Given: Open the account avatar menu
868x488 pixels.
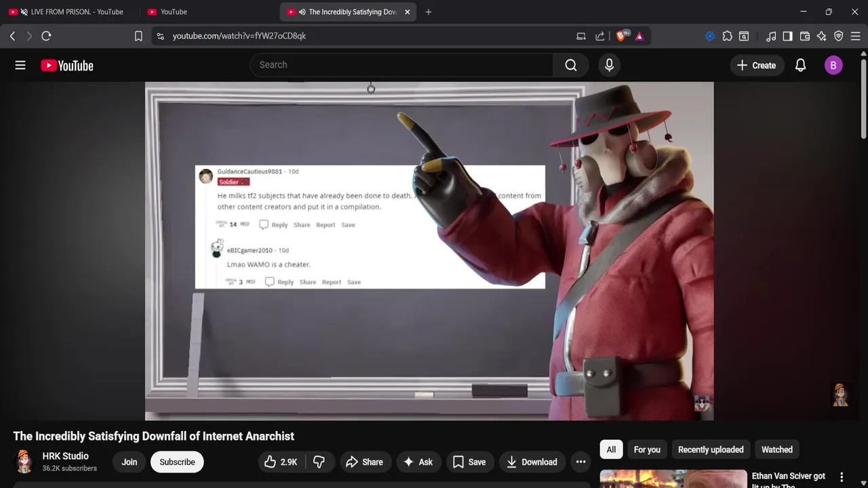Looking at the screenshot, I should click(833, 65).
